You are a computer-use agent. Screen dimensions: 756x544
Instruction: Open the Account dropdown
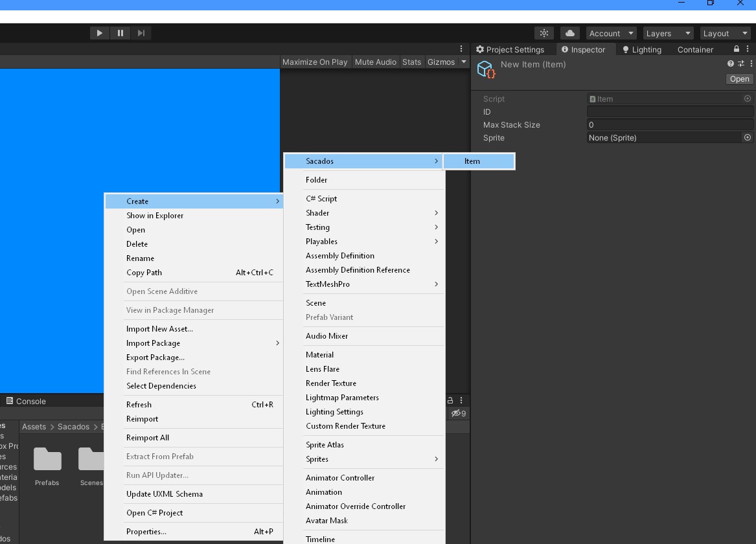tap(611, 33)
